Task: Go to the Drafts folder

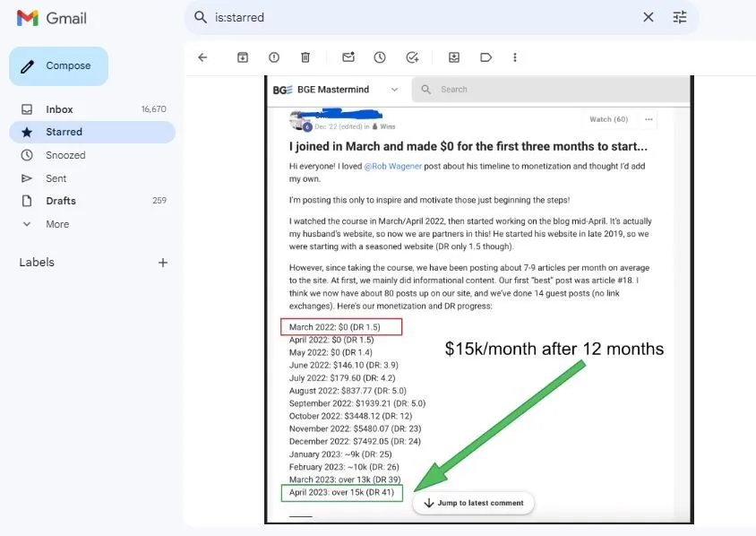Action: 61,201
